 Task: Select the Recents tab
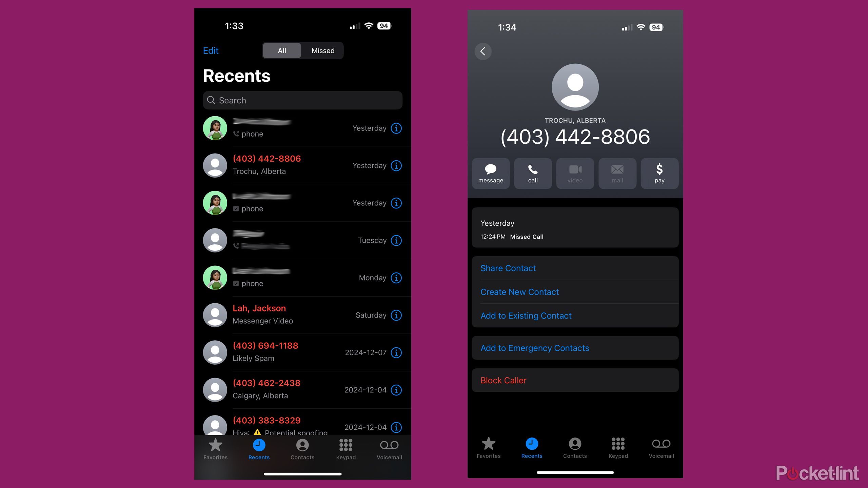click(259, 449)
